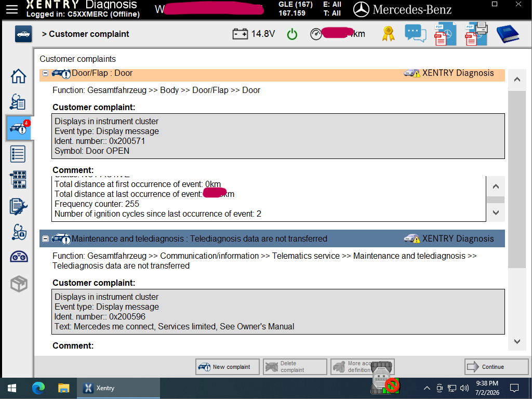
Task: Open the hamburger main menu
Action: (x=12, y=9)
